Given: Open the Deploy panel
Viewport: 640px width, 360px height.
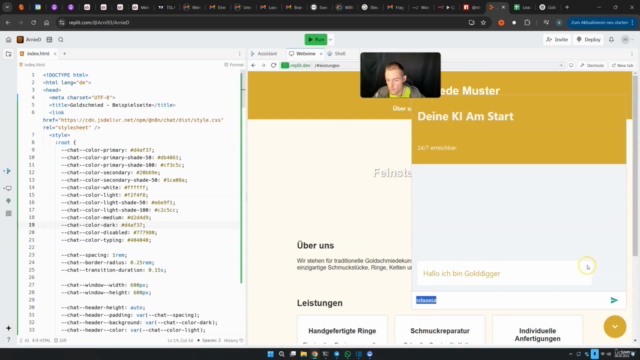Looking at the screenshot, I should pos(589,40).
